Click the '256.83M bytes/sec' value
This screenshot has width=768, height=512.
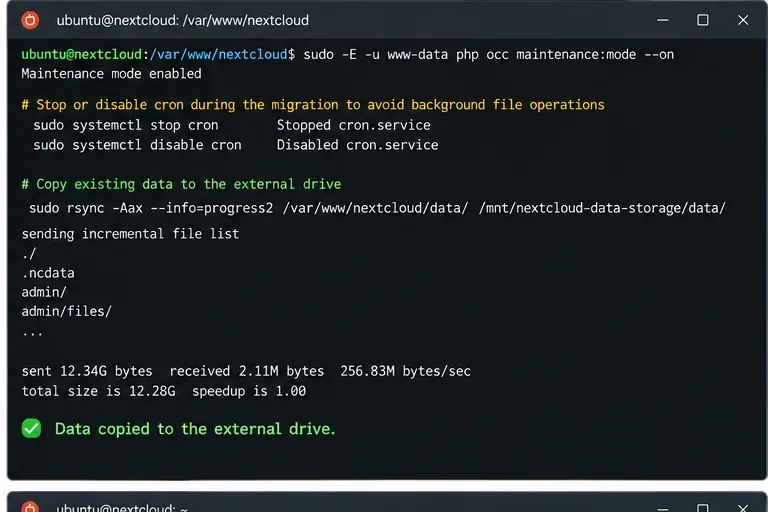click(x=406, y=371)
